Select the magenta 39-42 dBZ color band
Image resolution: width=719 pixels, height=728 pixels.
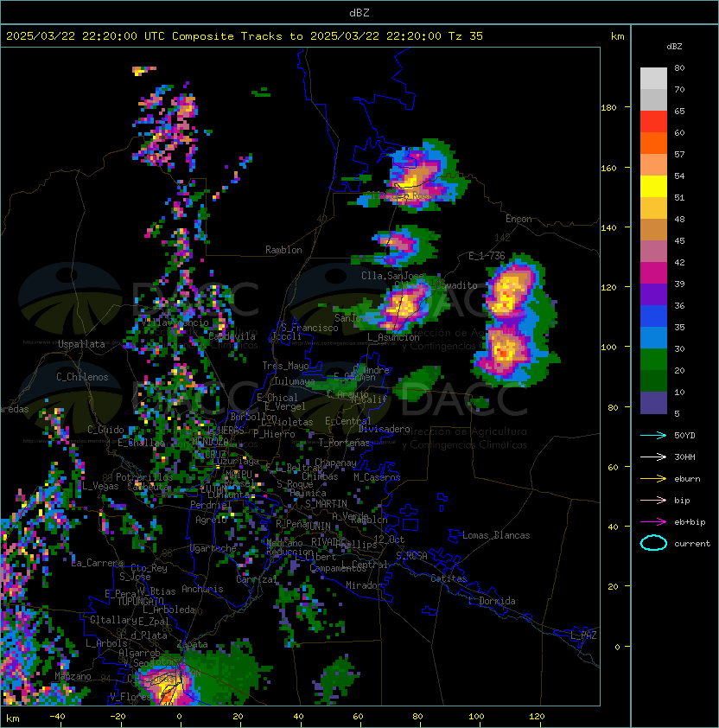(653, 273)
